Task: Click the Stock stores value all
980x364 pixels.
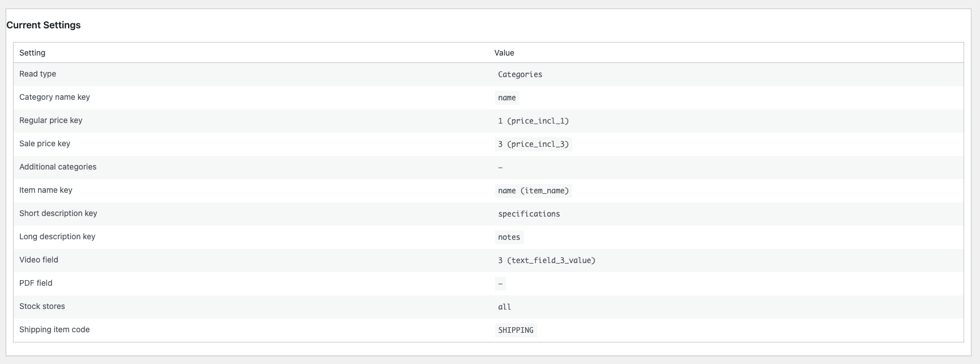Action: (504, 307)
